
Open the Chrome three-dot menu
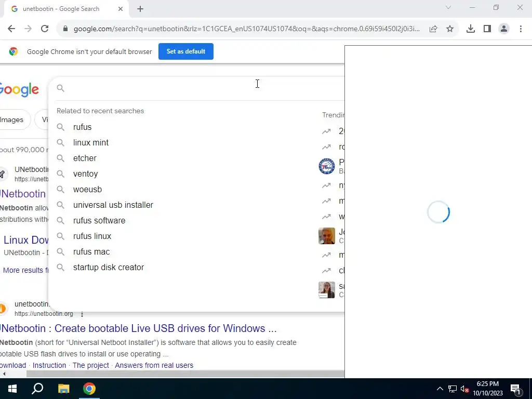[x=521, y=29]
